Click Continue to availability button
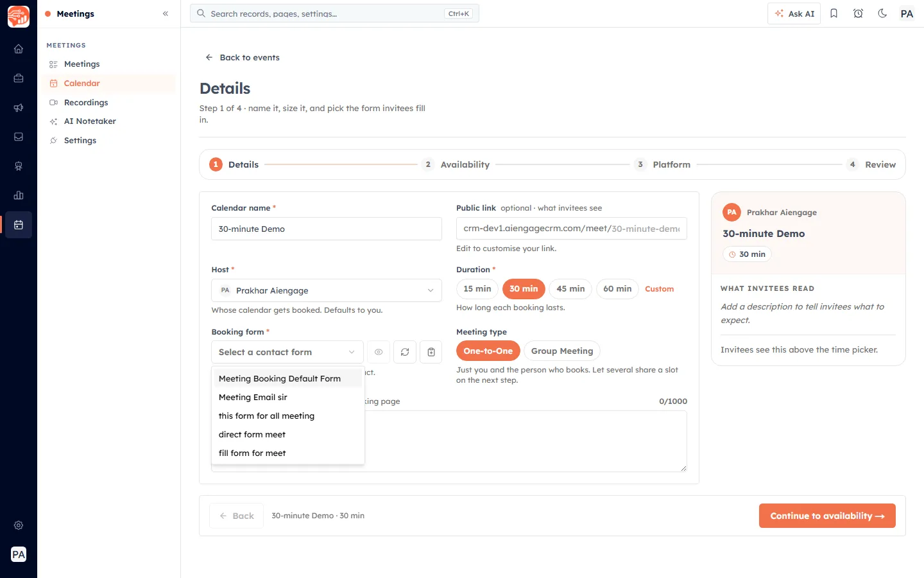924x578 pixels. (x=827, y=516)
